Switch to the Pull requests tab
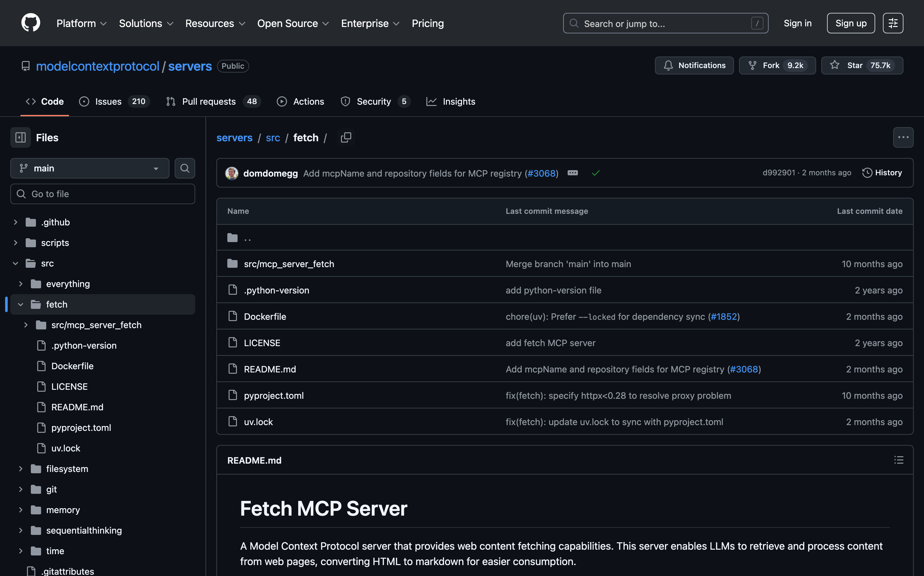The height and width of the screenshot is (576, 924). (208, 102)
